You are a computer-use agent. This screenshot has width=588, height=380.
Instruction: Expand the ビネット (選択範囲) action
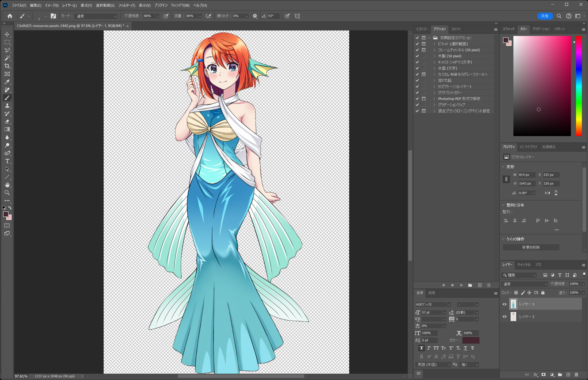[x=434, y=44]
